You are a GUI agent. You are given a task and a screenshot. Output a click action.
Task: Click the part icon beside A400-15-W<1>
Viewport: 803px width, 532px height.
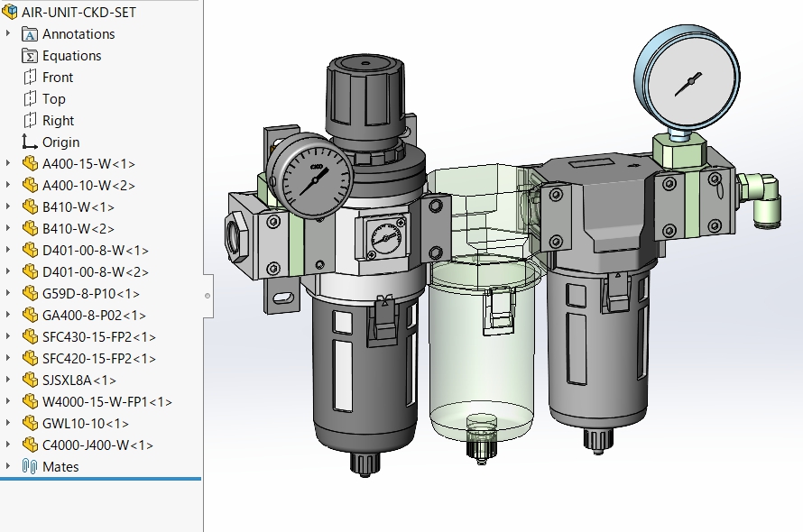click(x=30, y=163)
